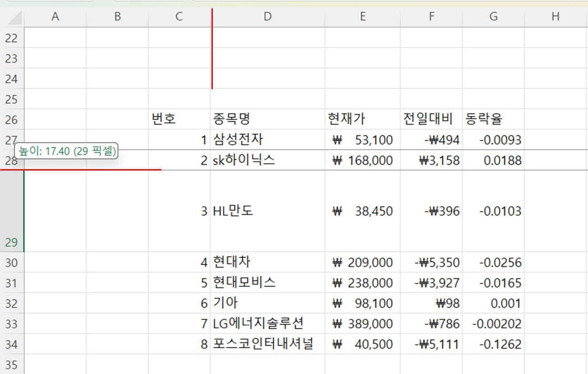Image resolution: width=588 pixels, height=374 pixels.
Task: Select the -₩494 change cell
Action: [x=431, y=139]
